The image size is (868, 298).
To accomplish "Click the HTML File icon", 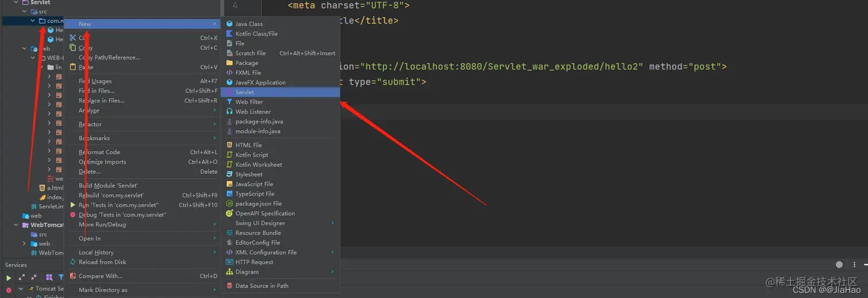I will (x=230, y=145).
